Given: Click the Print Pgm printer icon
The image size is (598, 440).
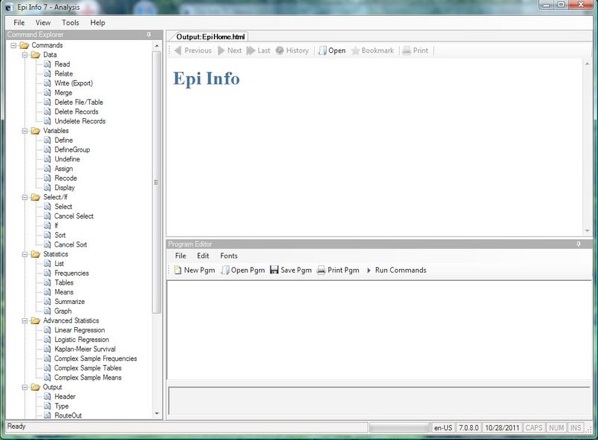Looking at the screenshot, I should point(321,270).
